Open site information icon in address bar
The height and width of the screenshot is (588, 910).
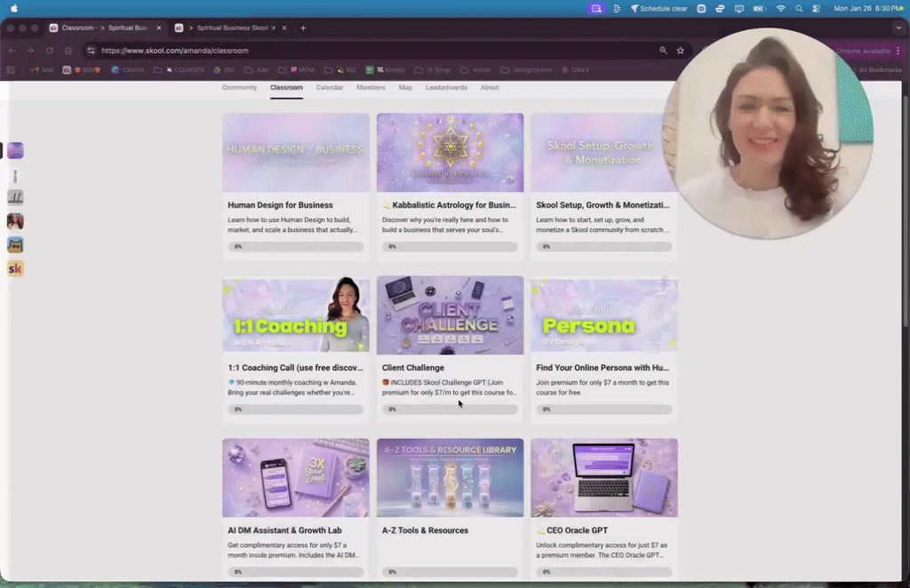(x=92, y=51)
